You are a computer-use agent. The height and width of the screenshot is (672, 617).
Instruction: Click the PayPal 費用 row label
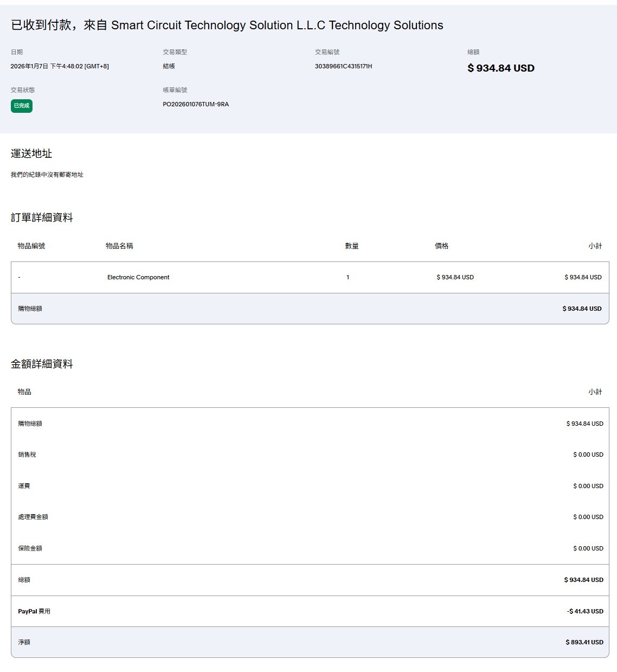[34, 611]
